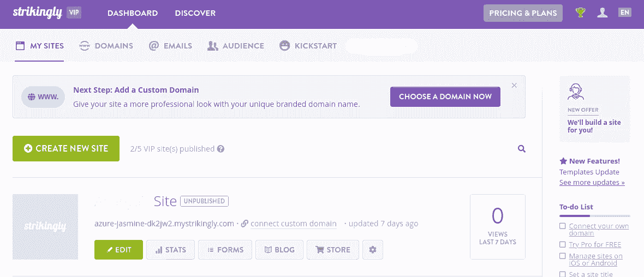Open site settings gear icon
Screen dimensions: 644x277
point(373,250)
